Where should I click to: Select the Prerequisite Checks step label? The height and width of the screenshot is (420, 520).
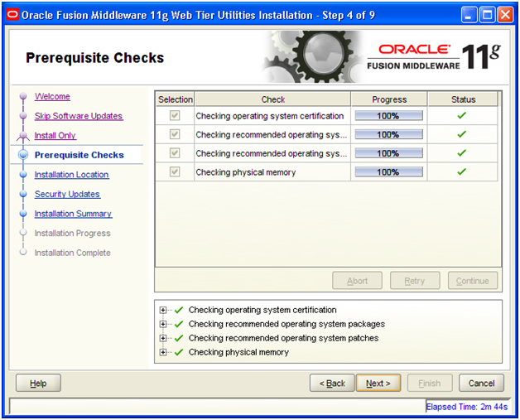coord(79,155)
